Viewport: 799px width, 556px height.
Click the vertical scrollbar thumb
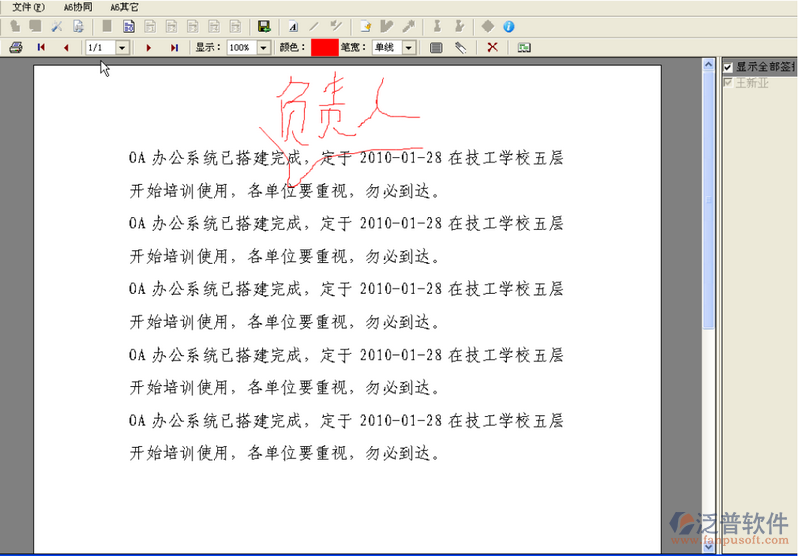[x=708, y=200]
